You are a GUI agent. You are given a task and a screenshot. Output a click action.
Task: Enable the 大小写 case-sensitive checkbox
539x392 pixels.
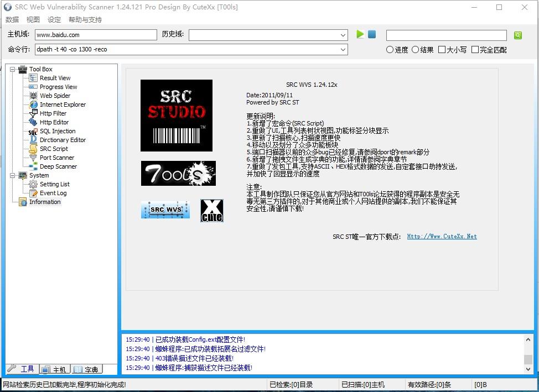click(442, 50)
